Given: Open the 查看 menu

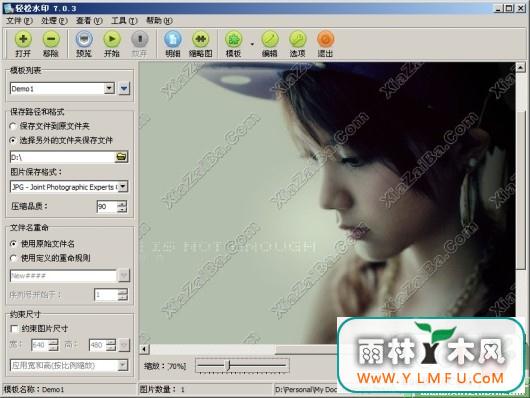Looking at the screenshot, I should [89, 21].
